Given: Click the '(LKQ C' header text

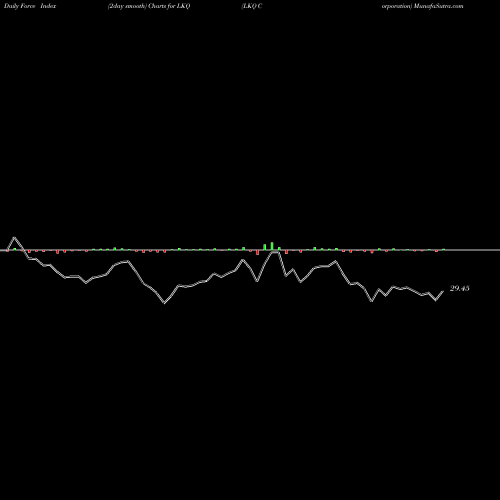Looking at the screenshot, I should coord(251,6).
